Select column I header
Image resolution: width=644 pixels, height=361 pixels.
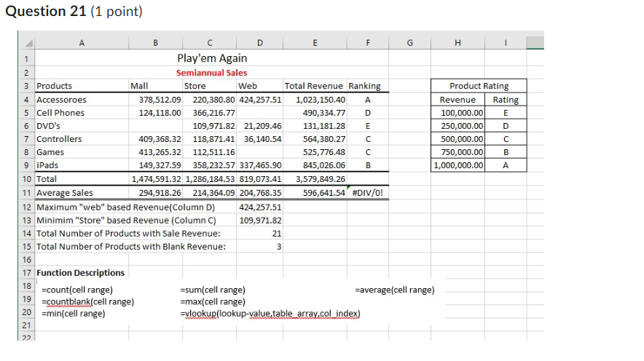tap(506, 43)
